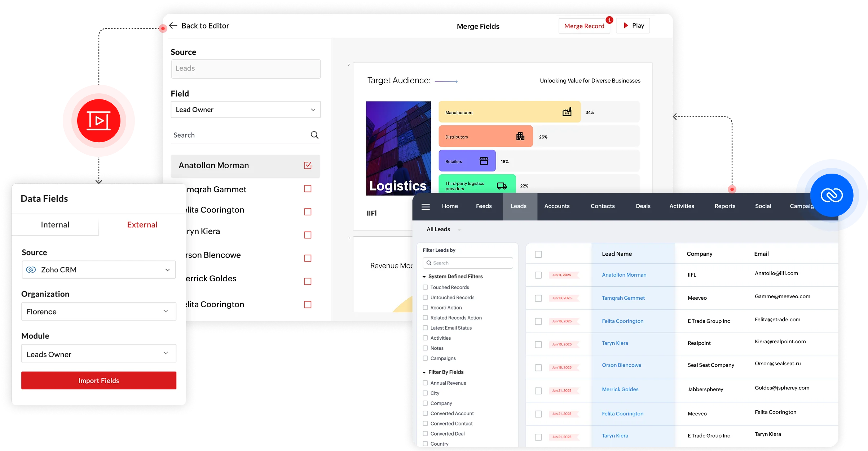This screenshot has height=451, width=868.
Task: Click the red video play icon
Action: [98, 120]
